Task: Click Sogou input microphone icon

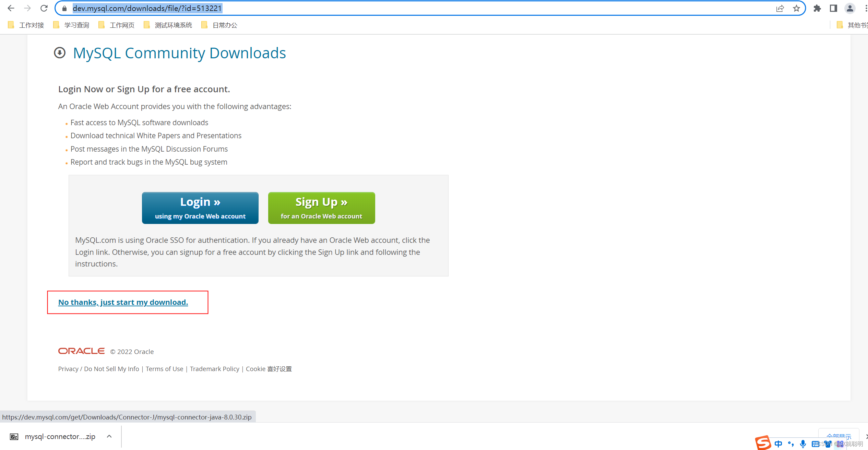Action: (x=803, y=444)
